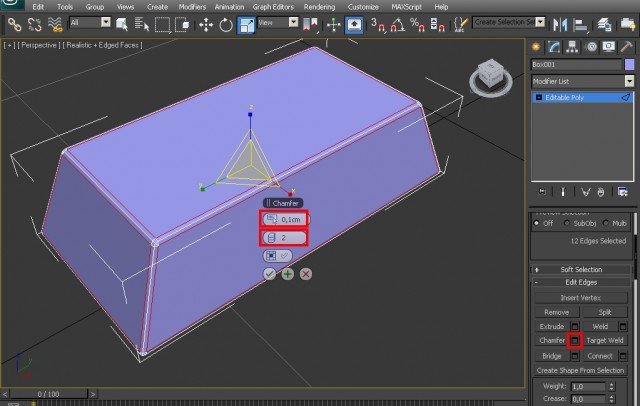Open Weld settings box

tap(623, 326)
